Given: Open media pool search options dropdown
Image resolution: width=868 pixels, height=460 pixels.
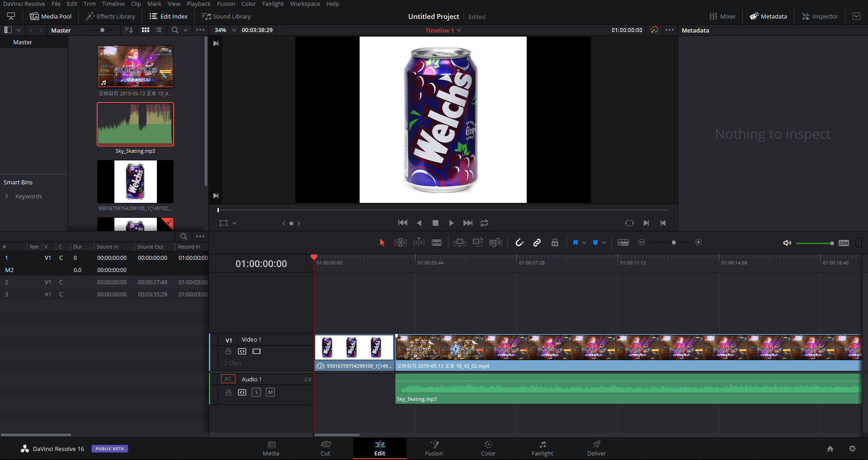Looking at the screenshot, I should tap(185, 30).
